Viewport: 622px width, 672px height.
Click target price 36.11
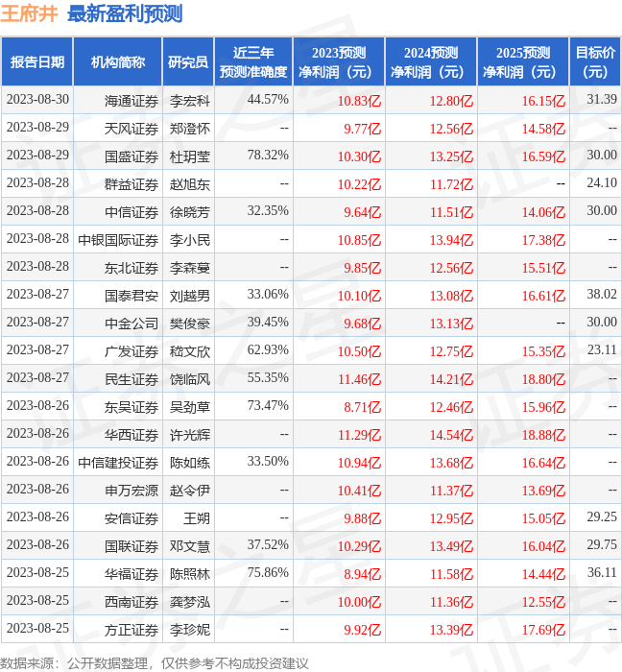(x=602, y=573)
